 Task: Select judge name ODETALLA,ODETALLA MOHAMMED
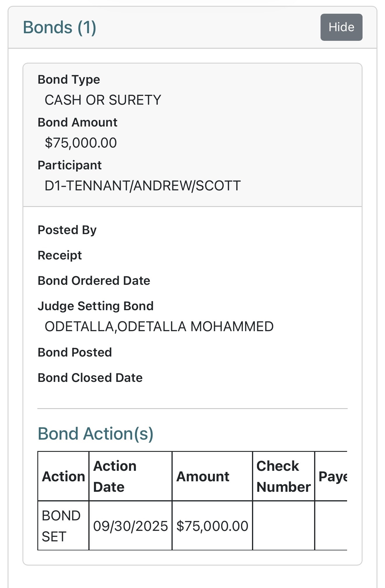point(159,327)
